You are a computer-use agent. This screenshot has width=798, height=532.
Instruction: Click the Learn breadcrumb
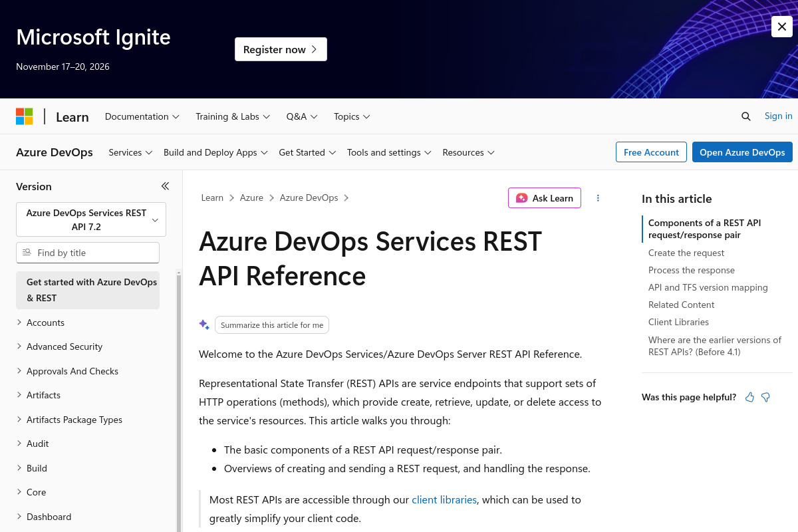pos(212,198)
